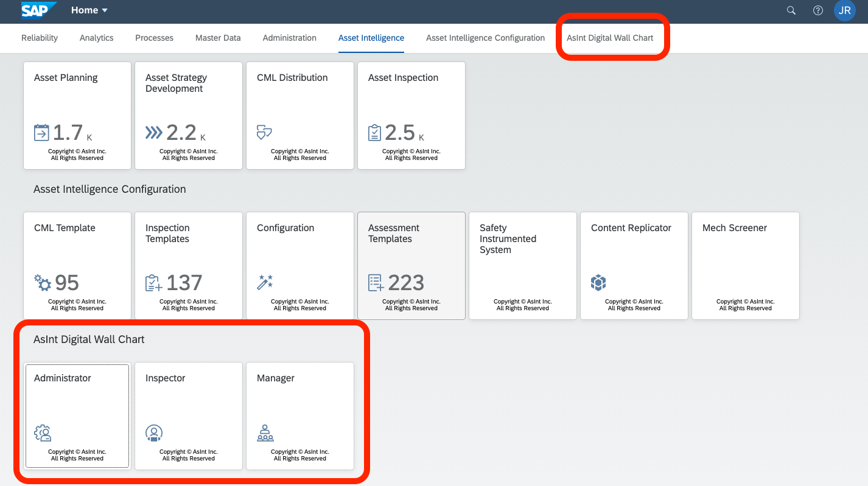Open the JR user profile avatar
868x486 pixels.
(x=845, y=10)
